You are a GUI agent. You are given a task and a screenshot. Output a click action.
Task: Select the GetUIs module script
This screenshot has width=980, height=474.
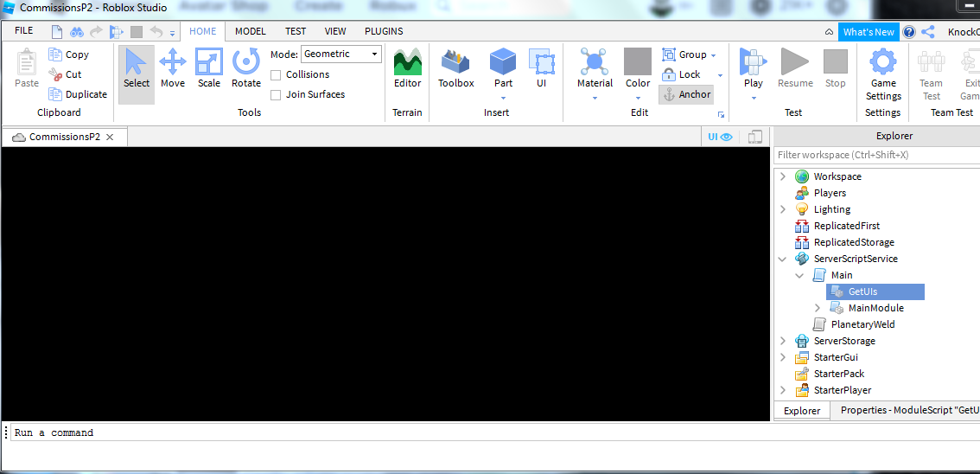pos(875,291)
